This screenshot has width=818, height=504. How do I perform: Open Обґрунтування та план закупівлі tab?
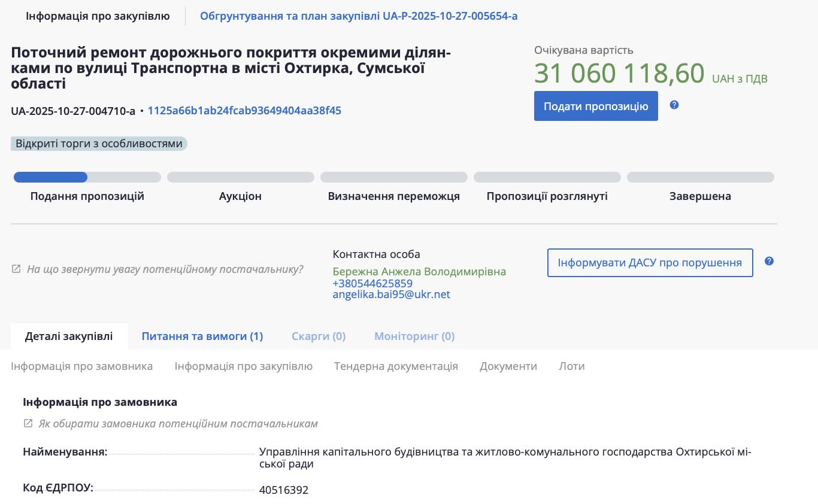pyautogui.click(x=359, y=16)
